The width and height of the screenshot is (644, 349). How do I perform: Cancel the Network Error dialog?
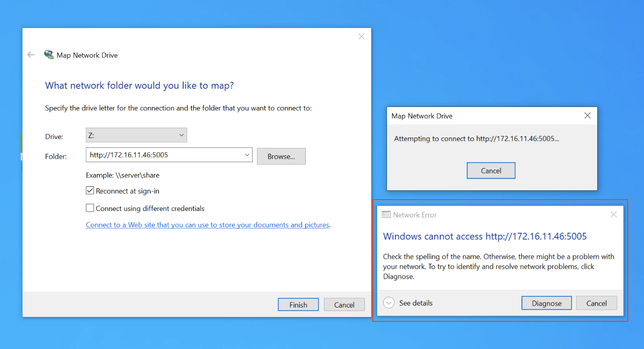pyautogui.click(x=596, y=303)
